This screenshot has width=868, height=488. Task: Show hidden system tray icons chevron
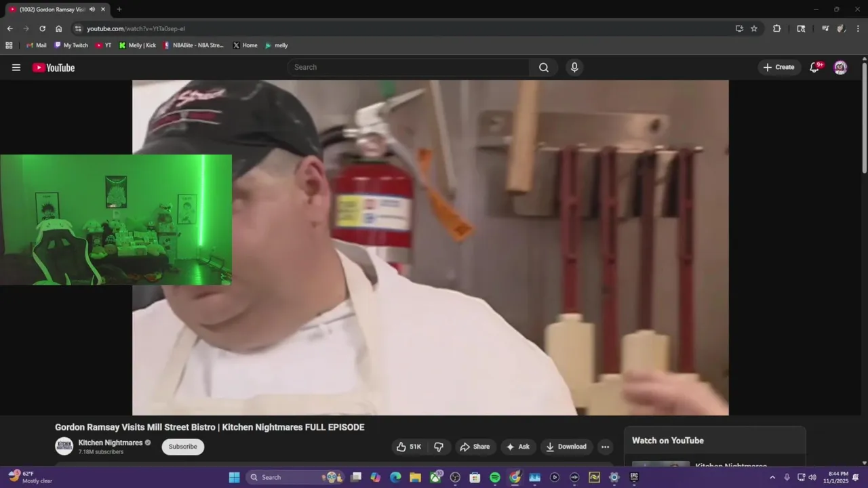(772, 477)
